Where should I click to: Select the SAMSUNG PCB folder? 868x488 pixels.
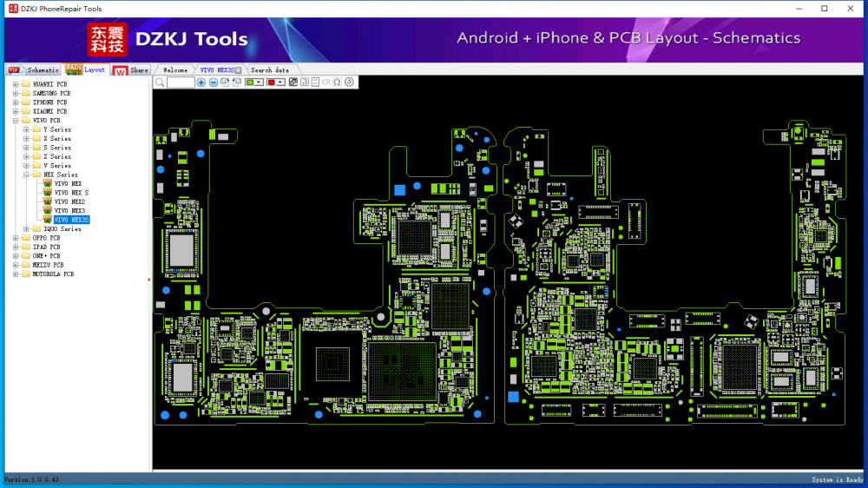pos(51,93)
